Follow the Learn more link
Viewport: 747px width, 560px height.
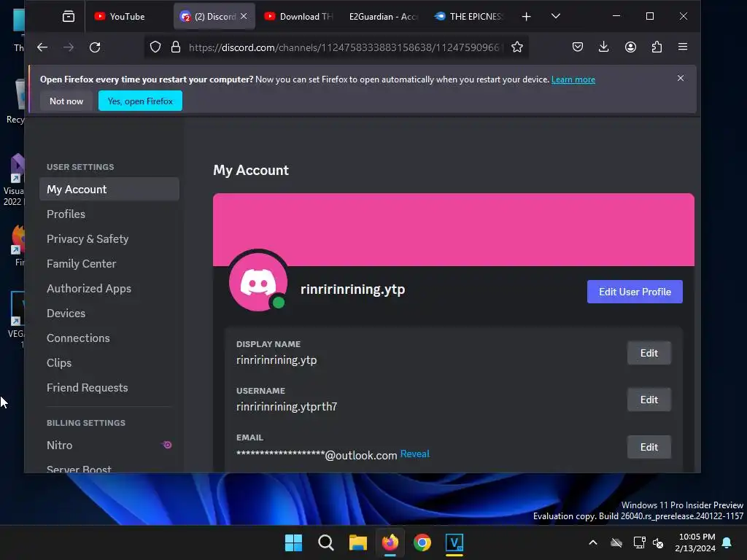pos(573,79)
